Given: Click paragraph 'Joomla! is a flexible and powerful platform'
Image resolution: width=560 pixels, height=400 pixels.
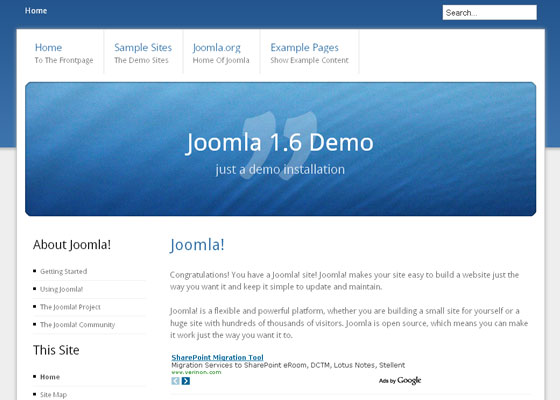Looking at the screenshot, I should [349, 323].
